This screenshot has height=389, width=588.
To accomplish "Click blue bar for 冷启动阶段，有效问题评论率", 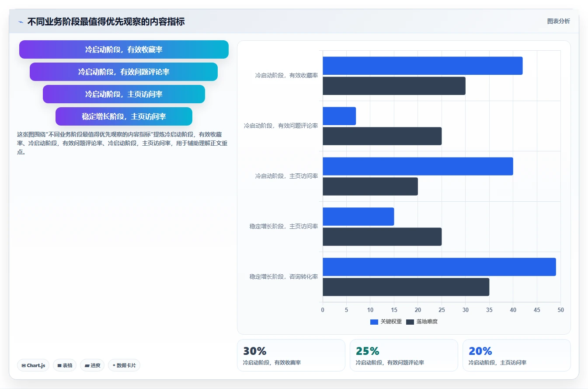I will 339,116.
